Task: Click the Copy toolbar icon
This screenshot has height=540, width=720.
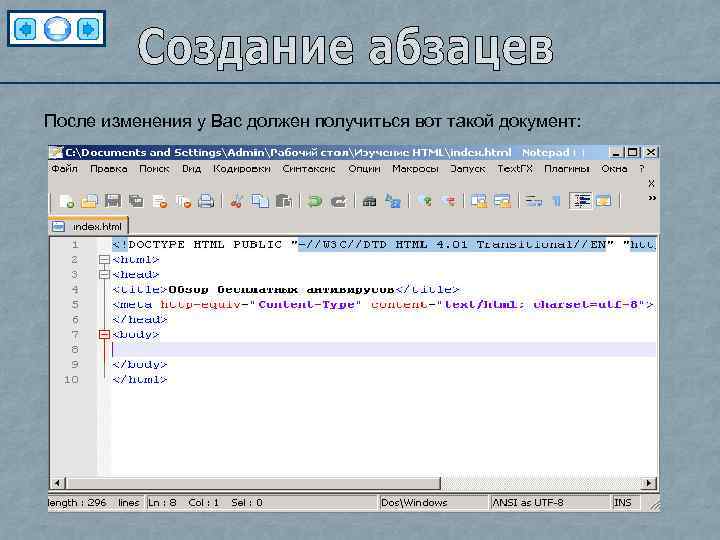Action: (260, 201)
